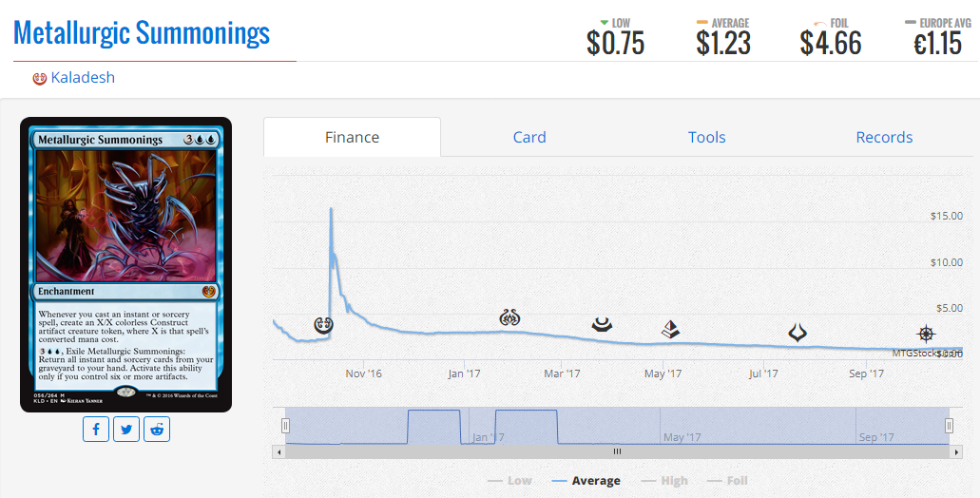Image resolution: width=980 pixels, height=498 pixels.
Task: Switch to the Card tab
Action: click(x=529, y=137)
